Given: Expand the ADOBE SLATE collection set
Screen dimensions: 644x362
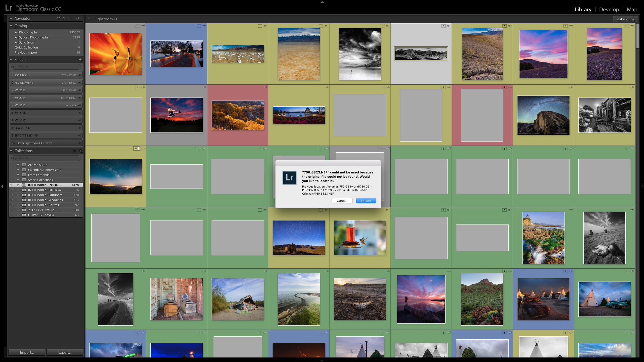Looking at the screenshot, I should tap(18, 165).
